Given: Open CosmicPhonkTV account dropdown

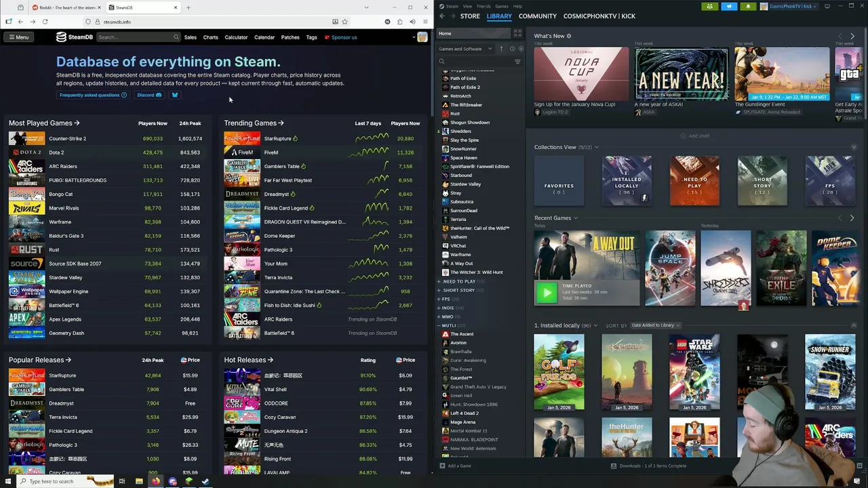Looking at the screenshot, I should [788, 6].
